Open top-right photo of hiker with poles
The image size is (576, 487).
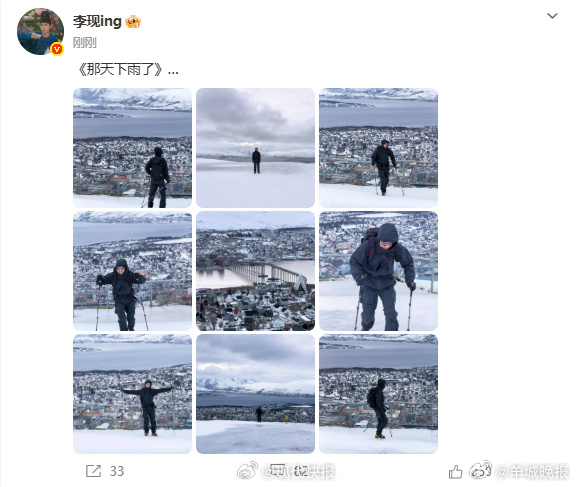pyautogui.click(x=378, y=148)
